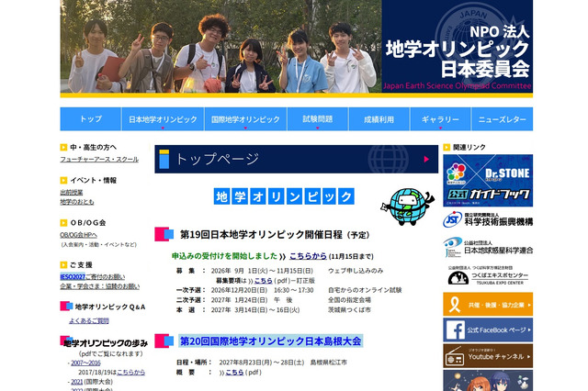Go to the 成績利用 page
Viewport: 588px width, 391px height.
379,118
